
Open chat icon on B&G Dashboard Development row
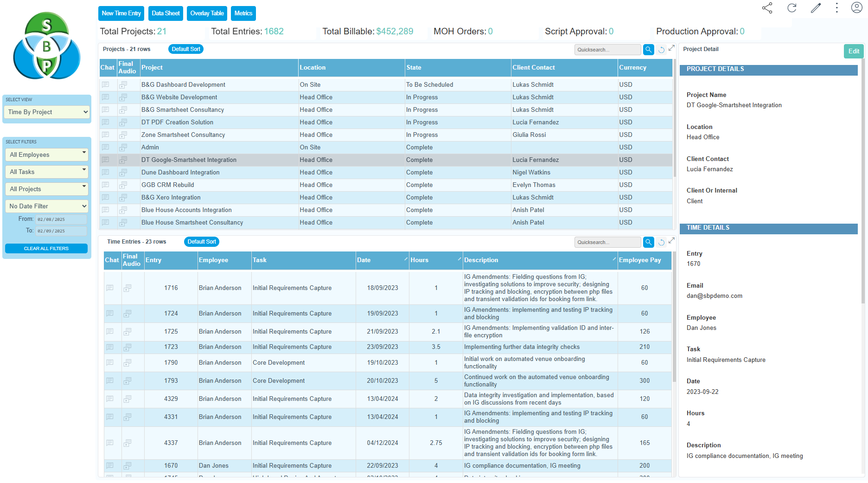[x=106, y=84]
